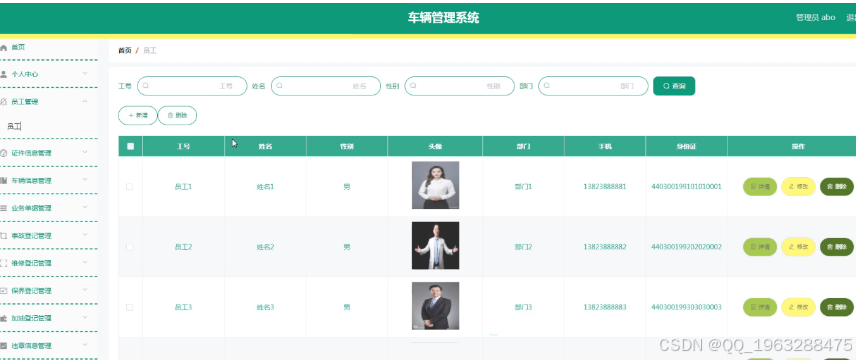Open the 业务单据管理 menu label

pyautogui.click(x=31, y=208)
